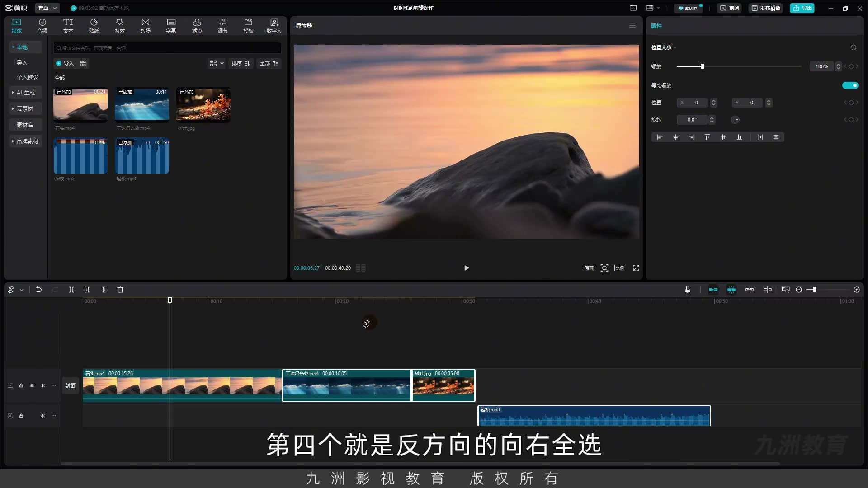Toggle the 等比缩放 uniform scale switch
868x488 pixels.
click(x=850, y=85)
